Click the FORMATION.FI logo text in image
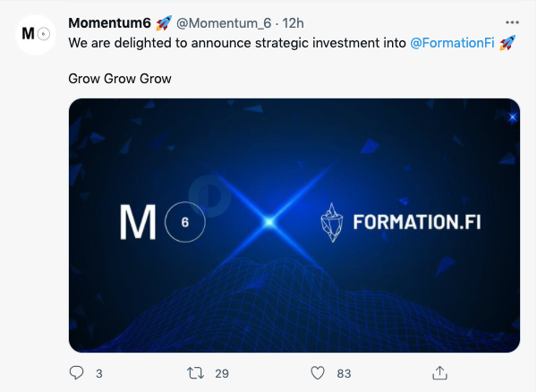The width and height of the screenshot is (537, 392). click(417, 222)
